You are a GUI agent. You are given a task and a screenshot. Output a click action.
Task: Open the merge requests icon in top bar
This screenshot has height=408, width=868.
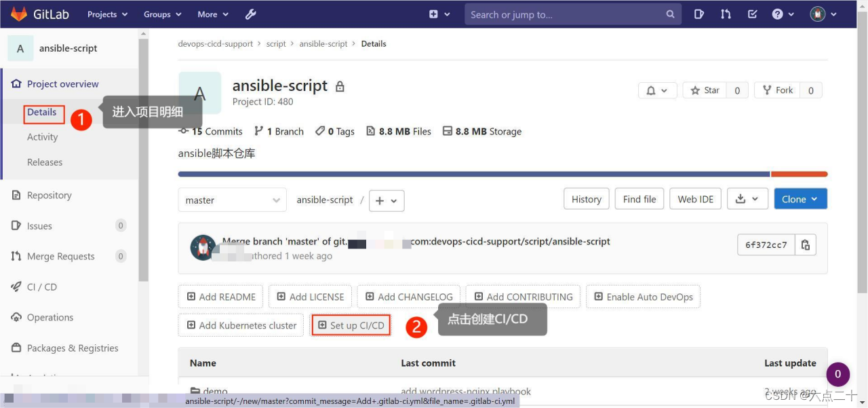[726, 14]
